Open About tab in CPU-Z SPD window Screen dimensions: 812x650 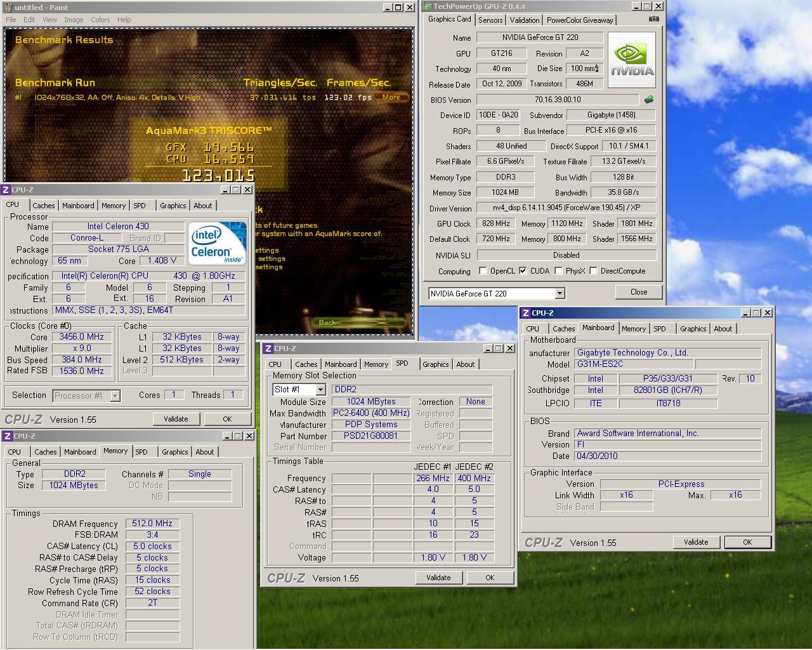tap(465, 364)
